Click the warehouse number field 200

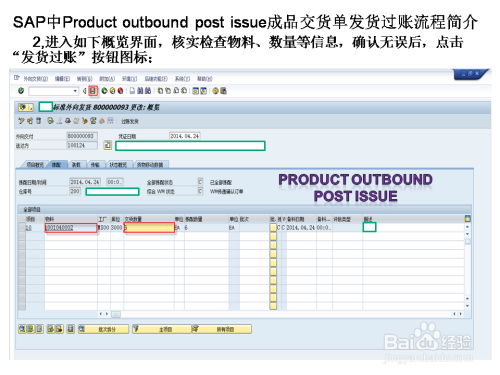[75, 191]
